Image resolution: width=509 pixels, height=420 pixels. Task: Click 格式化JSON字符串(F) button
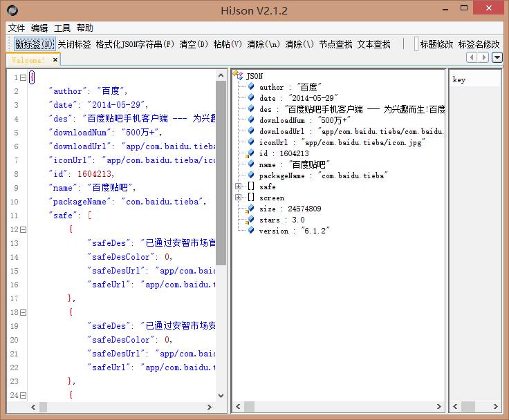point(135,44)
